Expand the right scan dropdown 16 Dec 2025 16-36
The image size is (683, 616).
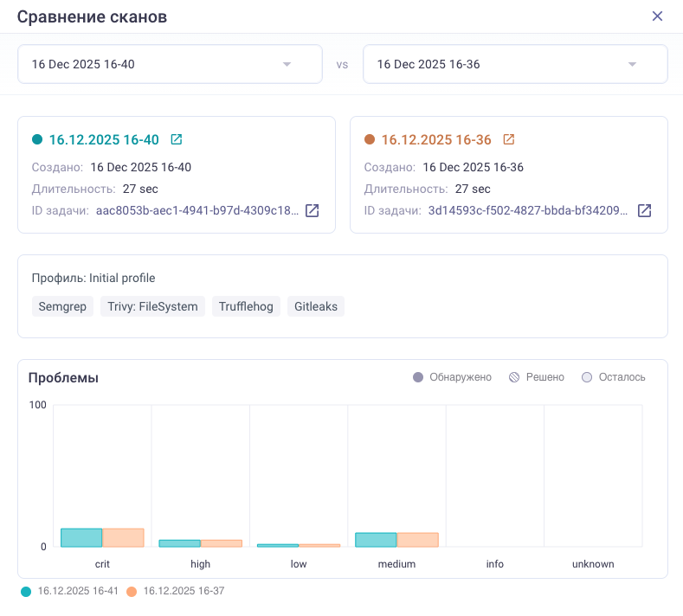[632, 64]
